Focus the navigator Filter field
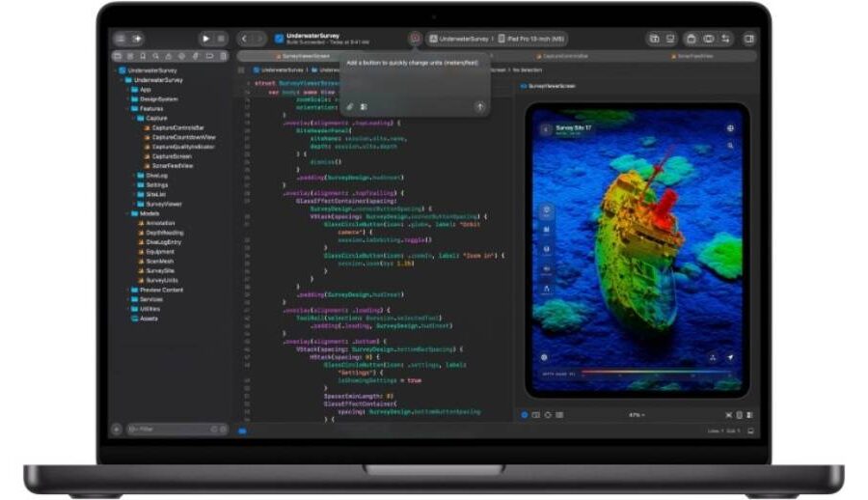The width and height of the screenshot is (868, 500). [177, 429]
